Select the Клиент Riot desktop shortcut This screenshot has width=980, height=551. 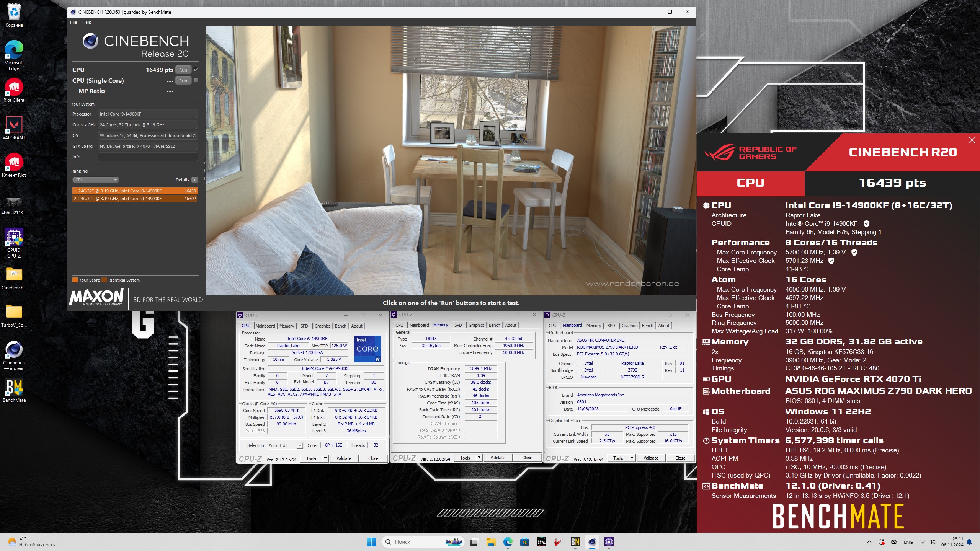[x=14, y=165]
